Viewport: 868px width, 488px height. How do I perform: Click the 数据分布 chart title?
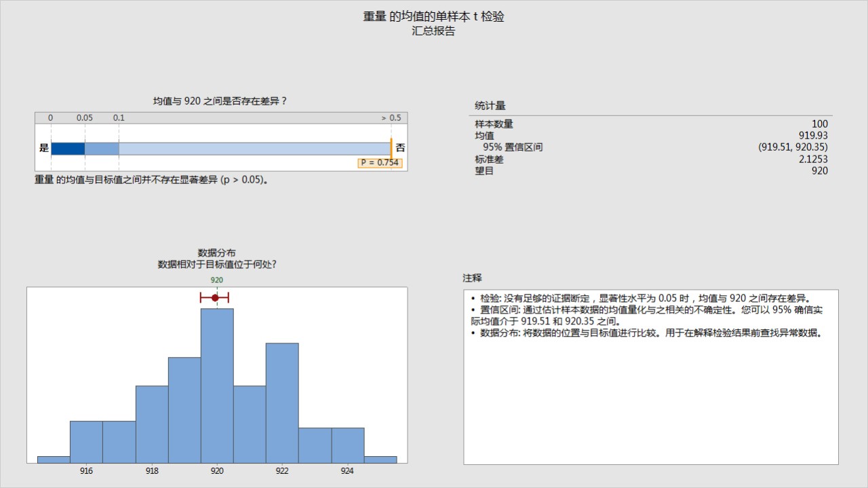(x=217, y=253)
